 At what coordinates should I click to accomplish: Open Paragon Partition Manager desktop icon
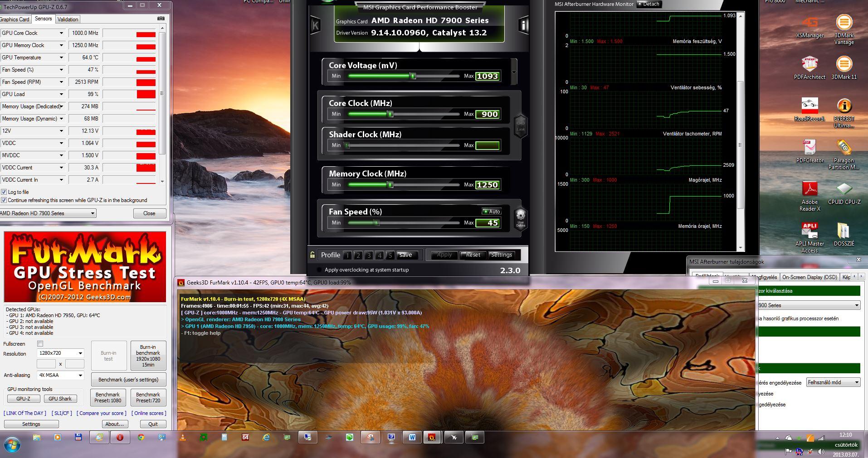point(844,155)
